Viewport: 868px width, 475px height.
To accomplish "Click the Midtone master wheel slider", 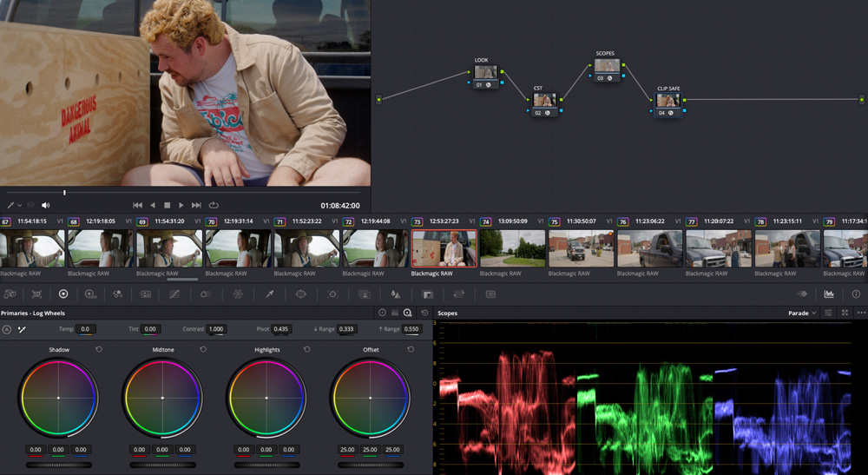I will click(x=162, y=465).
